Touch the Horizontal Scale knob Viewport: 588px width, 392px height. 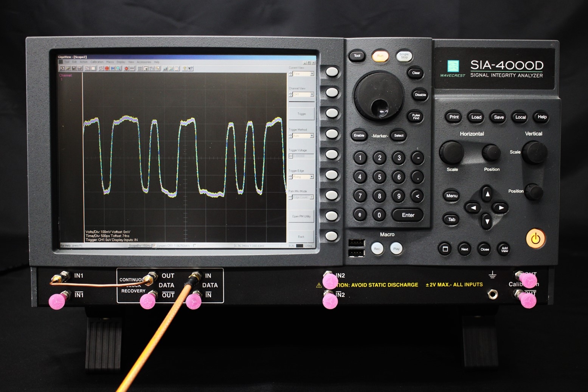[452, 152]
